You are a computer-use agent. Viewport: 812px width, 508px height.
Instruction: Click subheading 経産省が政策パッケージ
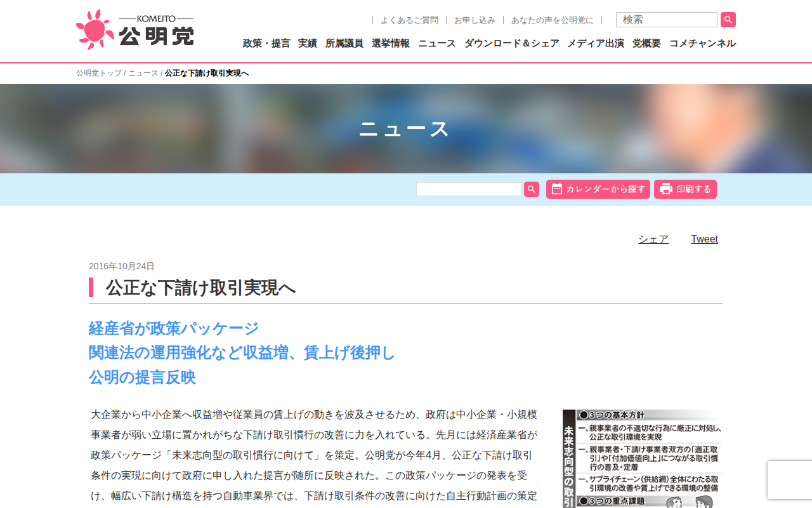(x=174, y=328)
